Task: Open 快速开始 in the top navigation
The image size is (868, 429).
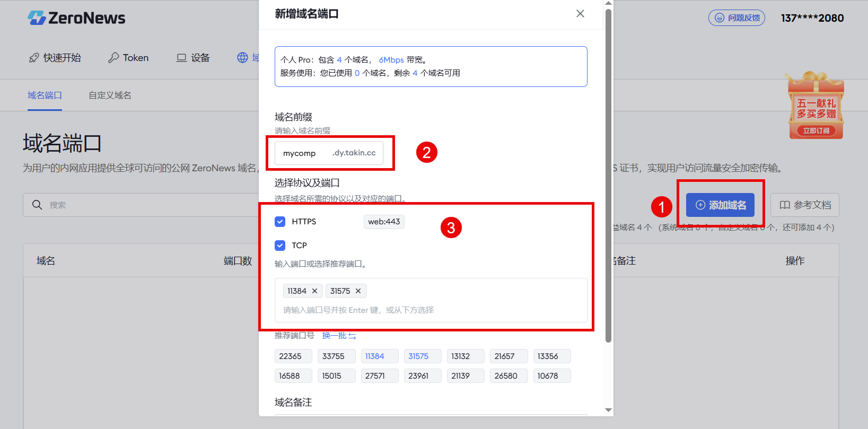Action: 55,58
